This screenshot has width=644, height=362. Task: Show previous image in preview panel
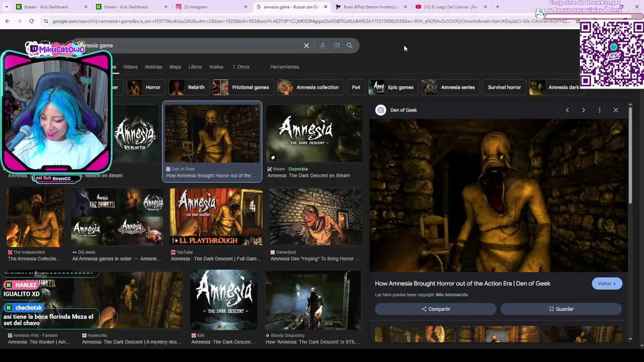click(x=567, y=110)
